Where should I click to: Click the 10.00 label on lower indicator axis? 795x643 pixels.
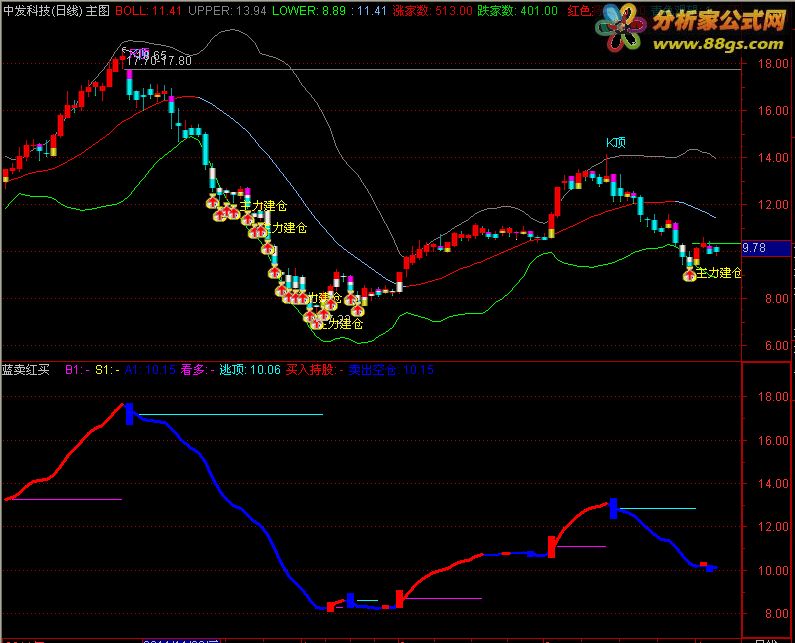click(773, 570)
